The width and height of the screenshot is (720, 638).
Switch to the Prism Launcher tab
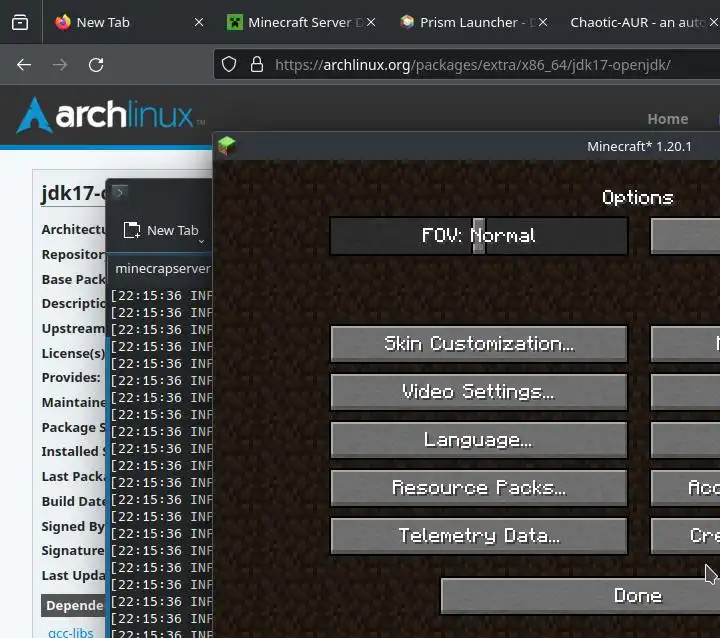pyautogui.click(x=473, y=22)
